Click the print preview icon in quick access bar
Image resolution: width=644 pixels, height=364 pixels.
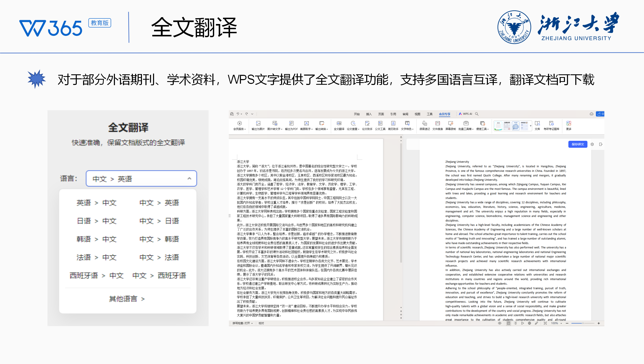232,114
